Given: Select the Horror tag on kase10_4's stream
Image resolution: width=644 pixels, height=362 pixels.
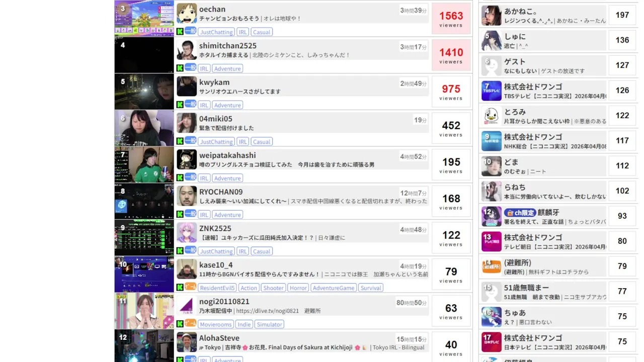Looking at the screenshot, I should pyautogui.click(x=298, y=288).
